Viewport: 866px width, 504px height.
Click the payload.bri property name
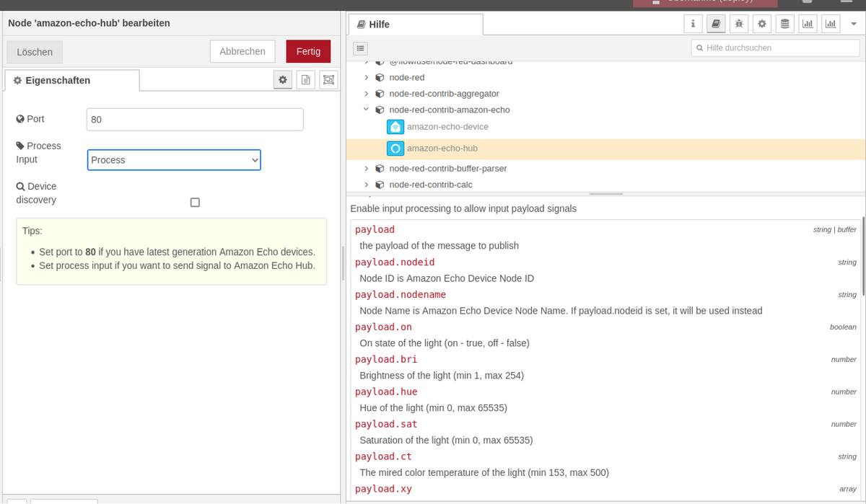coord(386,359)
